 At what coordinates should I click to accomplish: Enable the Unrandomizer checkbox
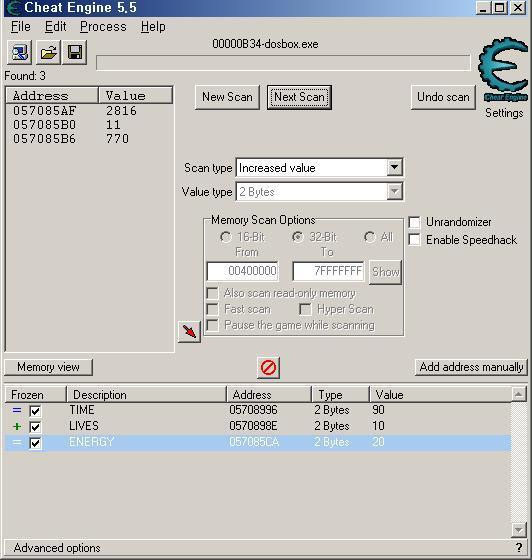click(x=415, y=222)
